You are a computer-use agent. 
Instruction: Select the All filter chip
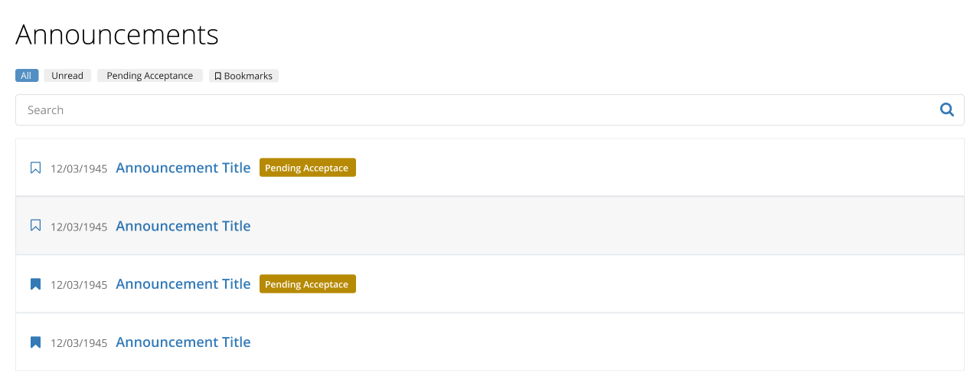27,76
